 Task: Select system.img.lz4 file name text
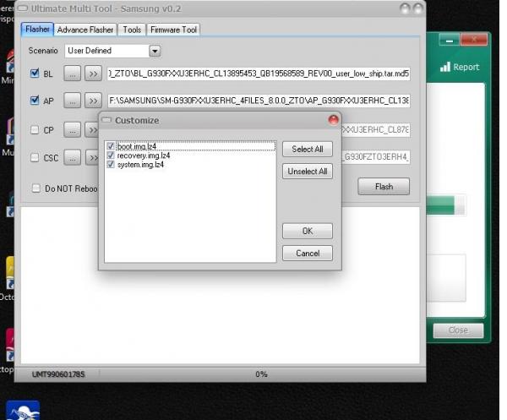pyautogui.click(x=140, y=165)
